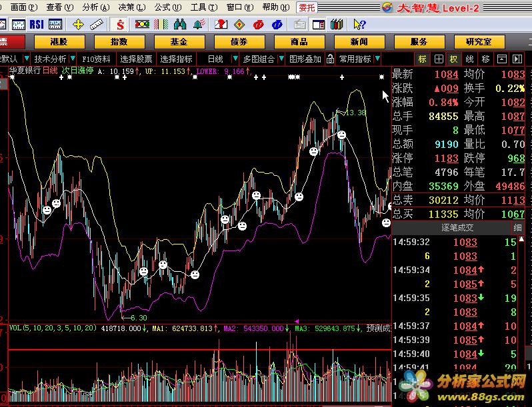Viewport: 532px width, 407px height.
Task: Select the yellow four-arrow move tool
Action: tap(78, 25)
